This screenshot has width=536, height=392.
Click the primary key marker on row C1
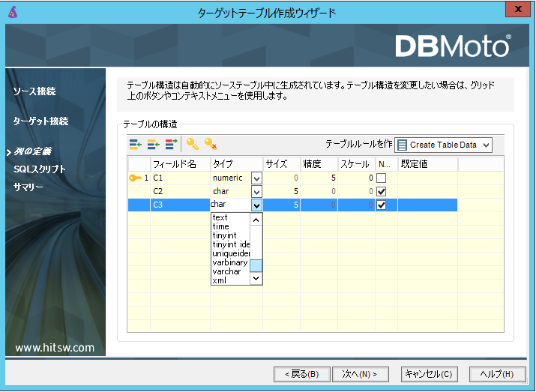tap(135, 178)
